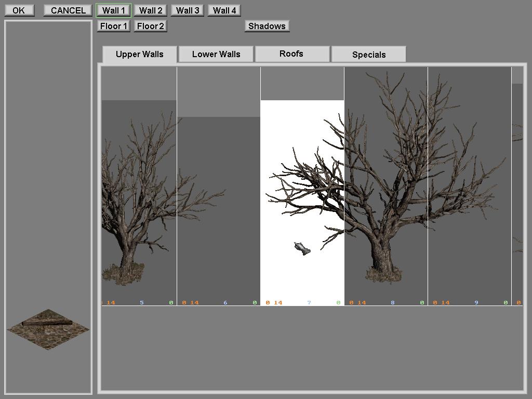Choose tile 8 showing the tree trunk
Viewport: 532px width, 399px height.
pyautogui.click(x=386, y=187)
